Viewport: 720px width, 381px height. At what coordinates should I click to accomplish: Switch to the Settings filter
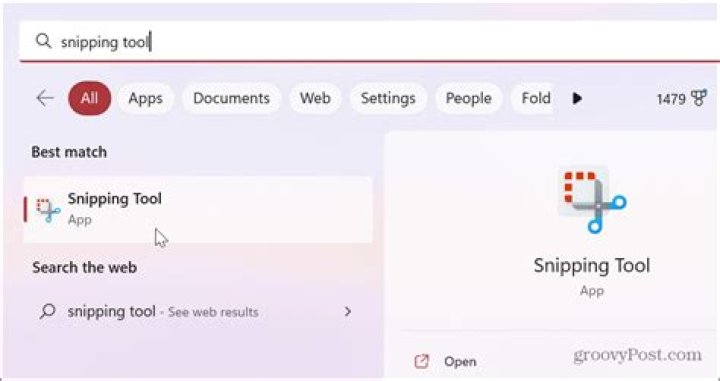(388, 98)
